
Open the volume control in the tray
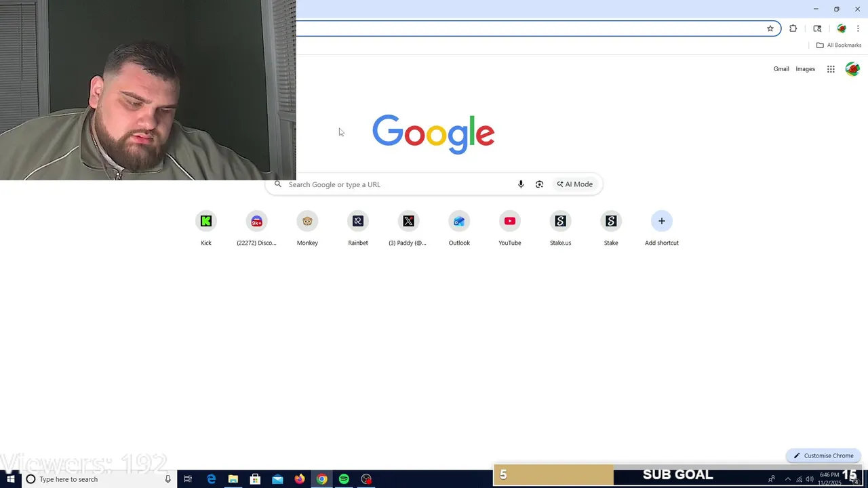tap(810, 479)
